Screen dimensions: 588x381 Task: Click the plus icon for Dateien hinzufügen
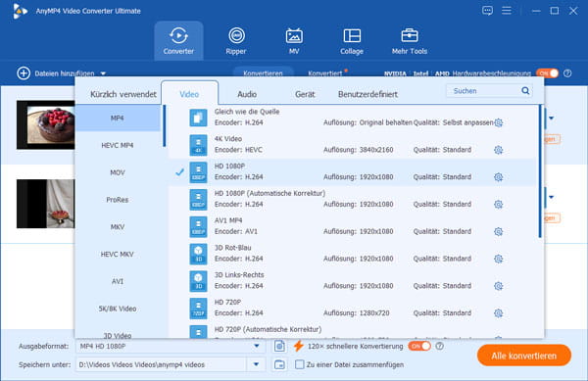point(24,73)
